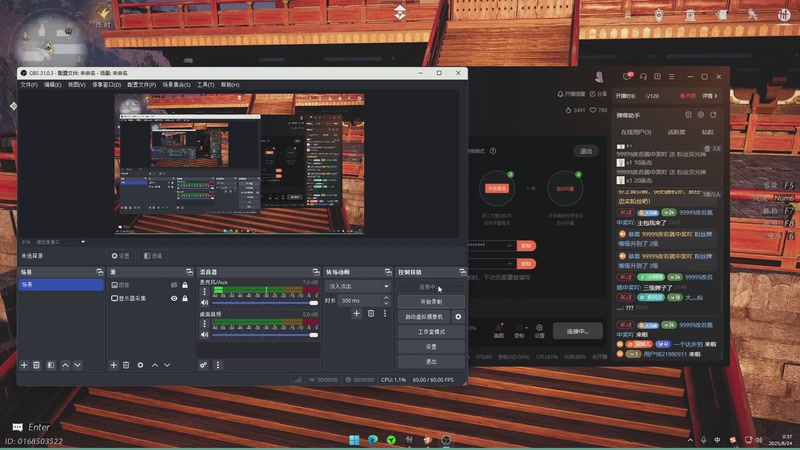
Task: Add a configurable transition with plus icon
Action: (x=357, y=313)
